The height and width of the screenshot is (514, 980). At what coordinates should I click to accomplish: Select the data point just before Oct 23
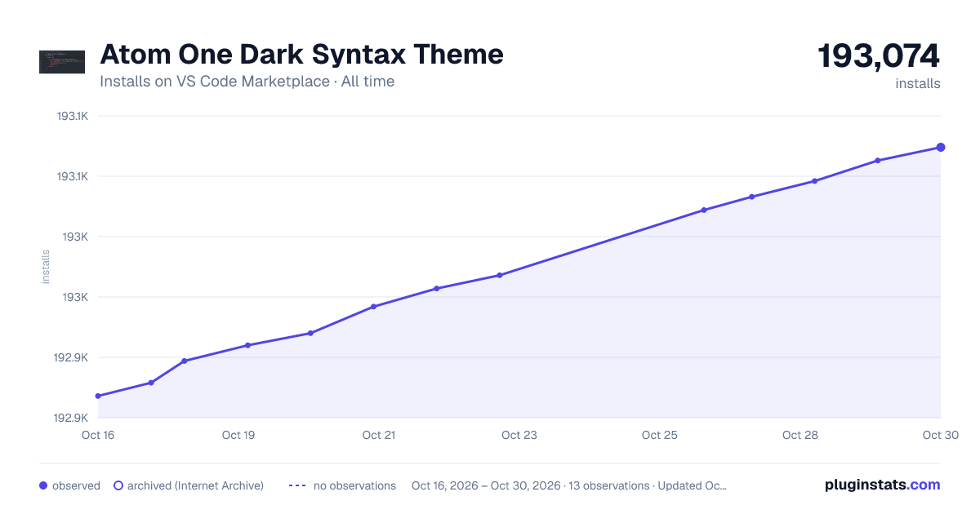click(500, 275)
